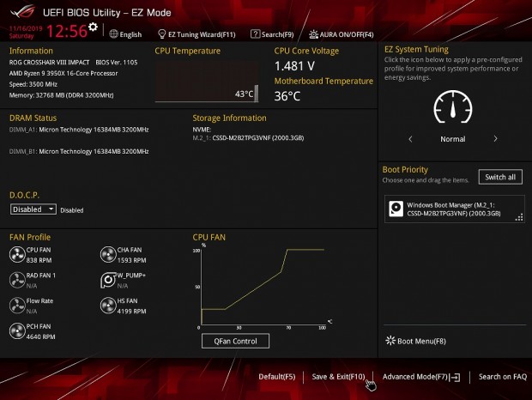The image size is (532, 400).
Task: Click the ROG logo icon
Action: coord(23,12)
